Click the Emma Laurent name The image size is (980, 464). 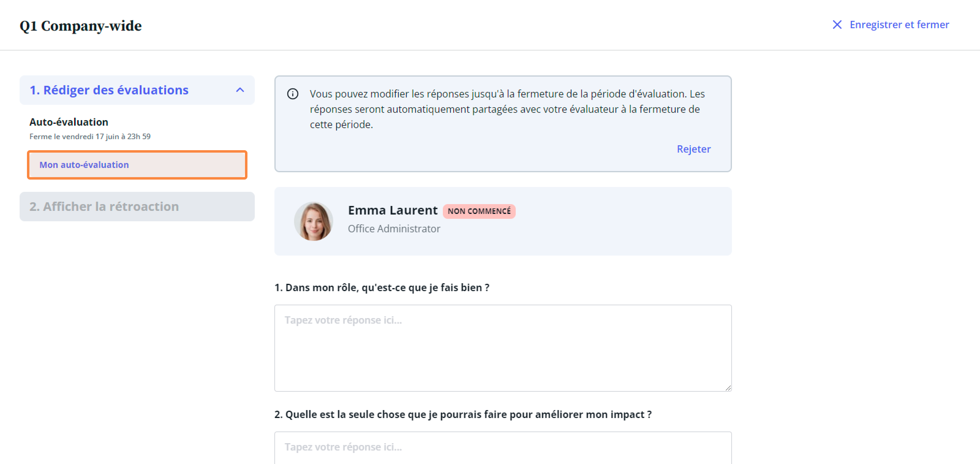(393, 210)
